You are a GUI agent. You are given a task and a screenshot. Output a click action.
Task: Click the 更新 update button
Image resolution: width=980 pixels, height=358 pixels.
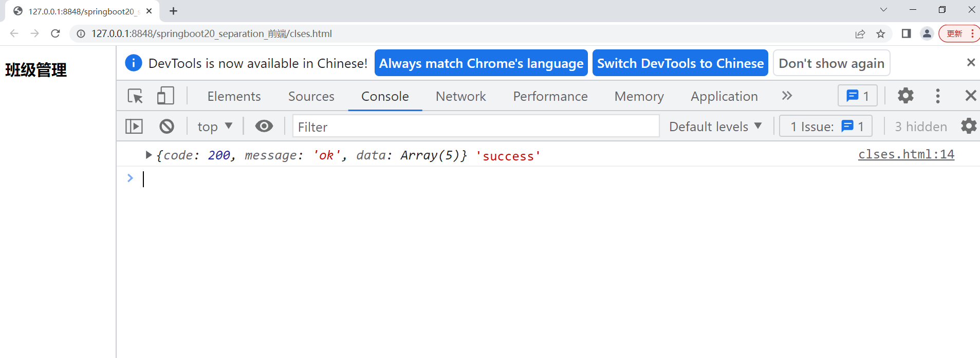click(x=959, y=33)
